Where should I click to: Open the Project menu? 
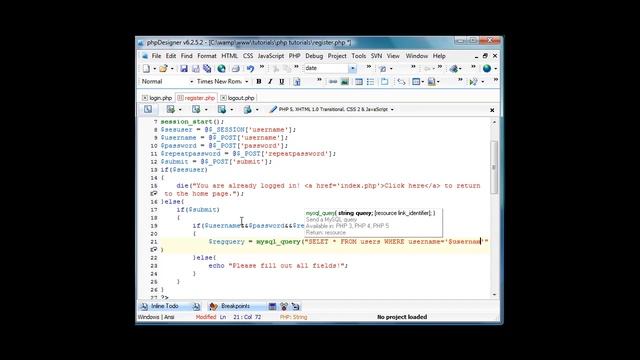(x=337, y=56)
